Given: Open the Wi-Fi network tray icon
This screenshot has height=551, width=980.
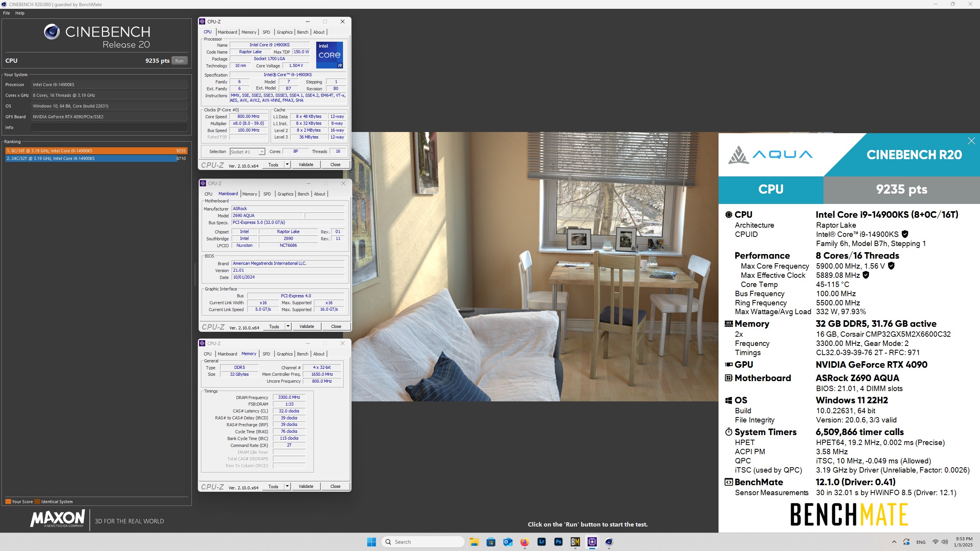Looking at the screenshot, I should (935, 542).
